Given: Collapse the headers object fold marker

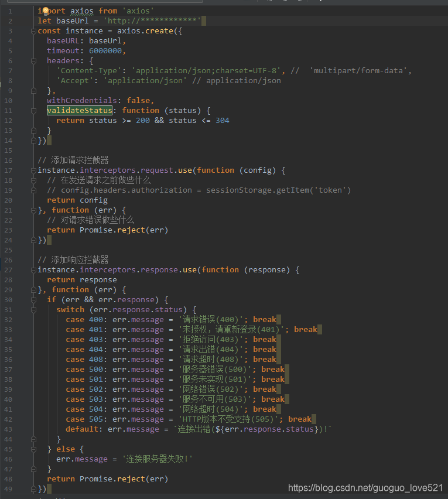Looking at the screenshot, I should pos(33,61).
